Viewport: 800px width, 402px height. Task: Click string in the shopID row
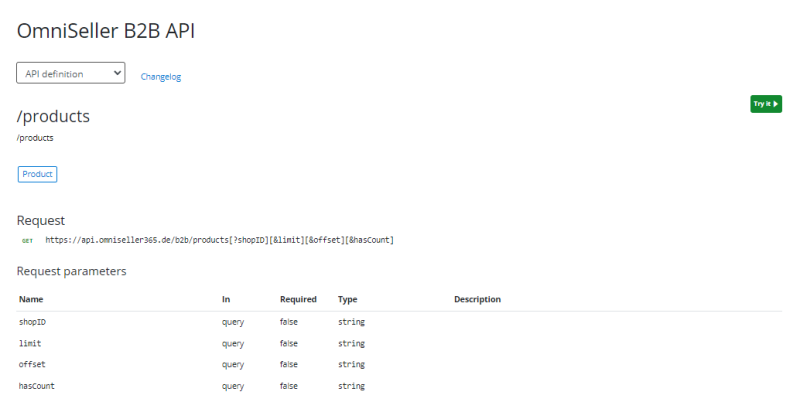coord(351,322)
